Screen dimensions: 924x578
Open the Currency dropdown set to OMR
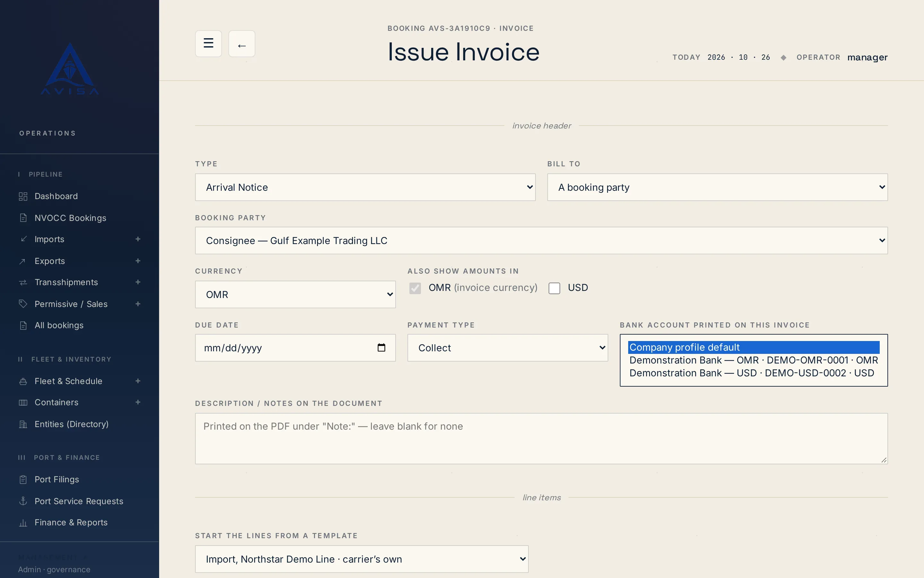point(295,294)
